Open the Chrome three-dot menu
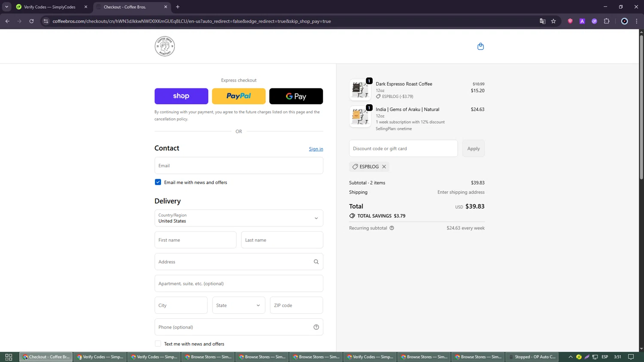This screenshot has height=362, width=644. (x=637, y=21)
